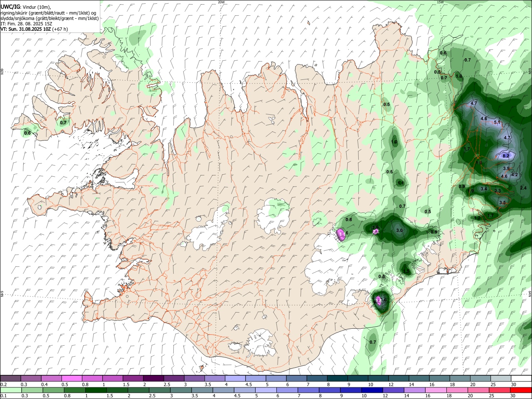Click the initial time line 'IT: Fim. 28. 08. 2025 15Z'
The width and height of the screenshot is (532, 399).
(x=26, y=24)
